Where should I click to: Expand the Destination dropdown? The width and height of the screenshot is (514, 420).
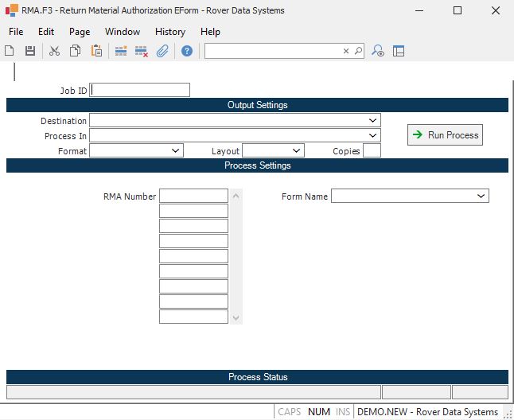[x=373, y=120]
